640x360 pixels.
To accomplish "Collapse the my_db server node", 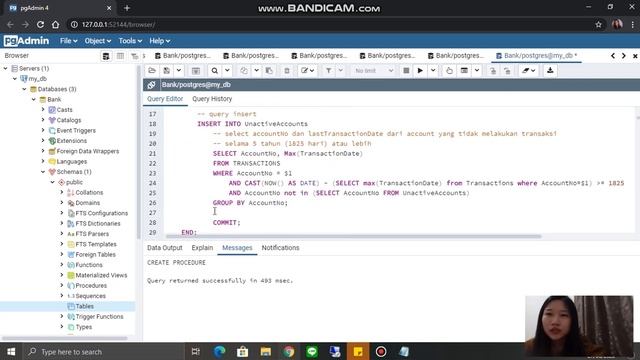I will click(x=15, y=79).
